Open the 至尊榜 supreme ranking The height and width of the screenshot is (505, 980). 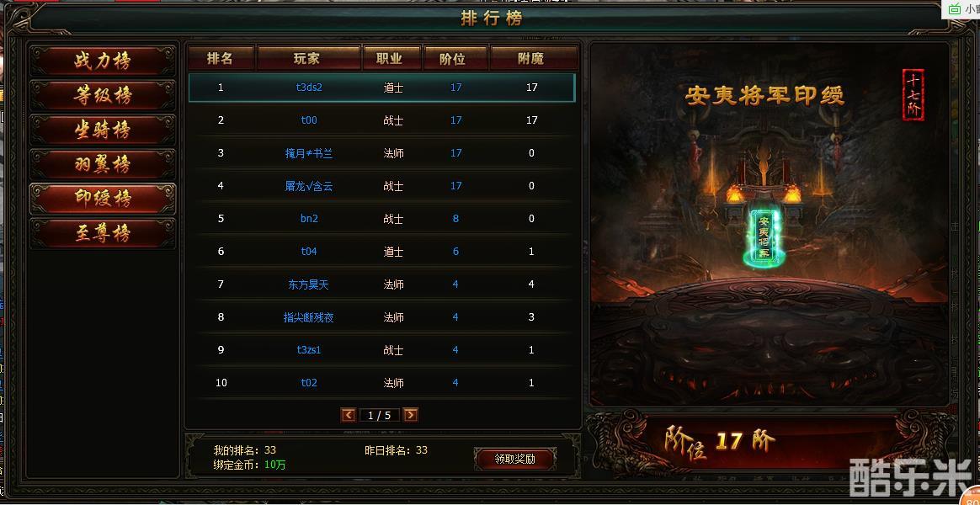pyautogui.click(x=103, y=233)
